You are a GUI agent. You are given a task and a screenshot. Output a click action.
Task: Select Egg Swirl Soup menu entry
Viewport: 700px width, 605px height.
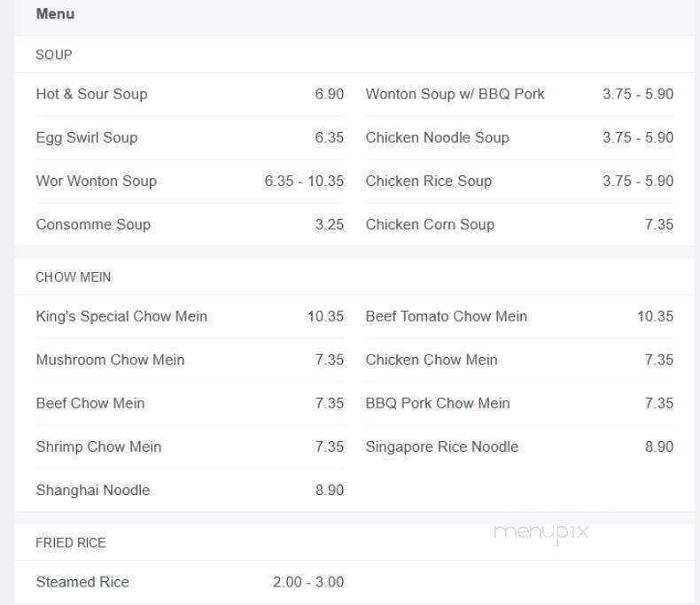pos(87,137)
